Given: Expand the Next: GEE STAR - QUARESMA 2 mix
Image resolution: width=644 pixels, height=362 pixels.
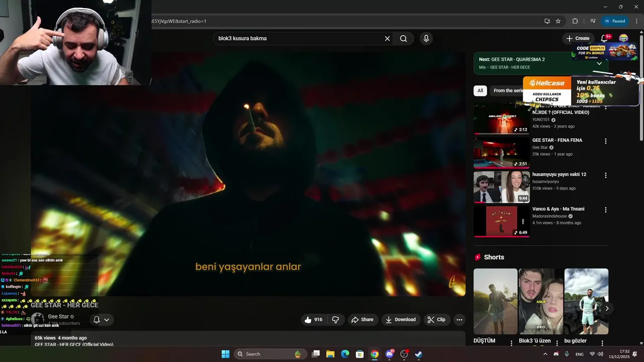Looking at the screenshot, I should click(599, 63).
